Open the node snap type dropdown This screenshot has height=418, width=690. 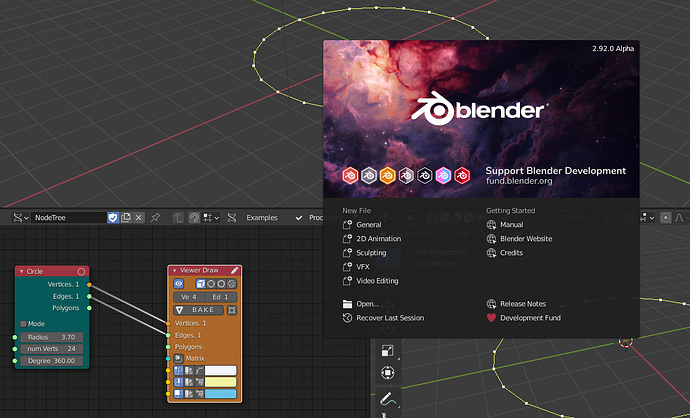click(210, 217)
